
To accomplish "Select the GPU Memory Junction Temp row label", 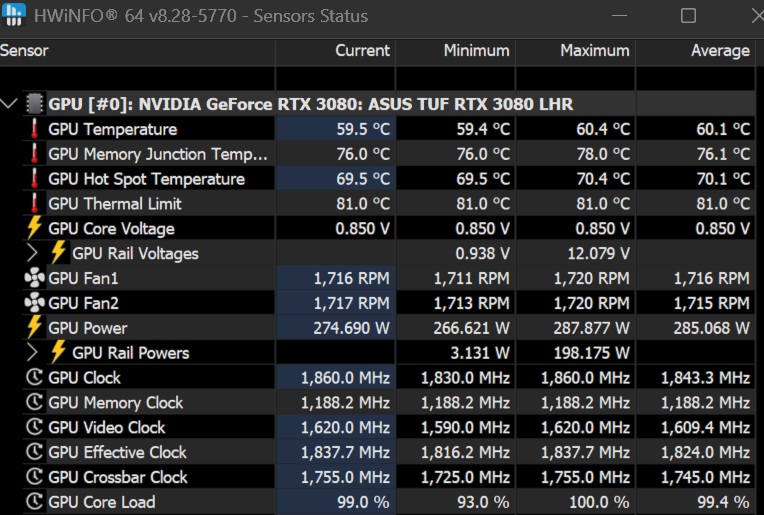I will coord(158,154).
